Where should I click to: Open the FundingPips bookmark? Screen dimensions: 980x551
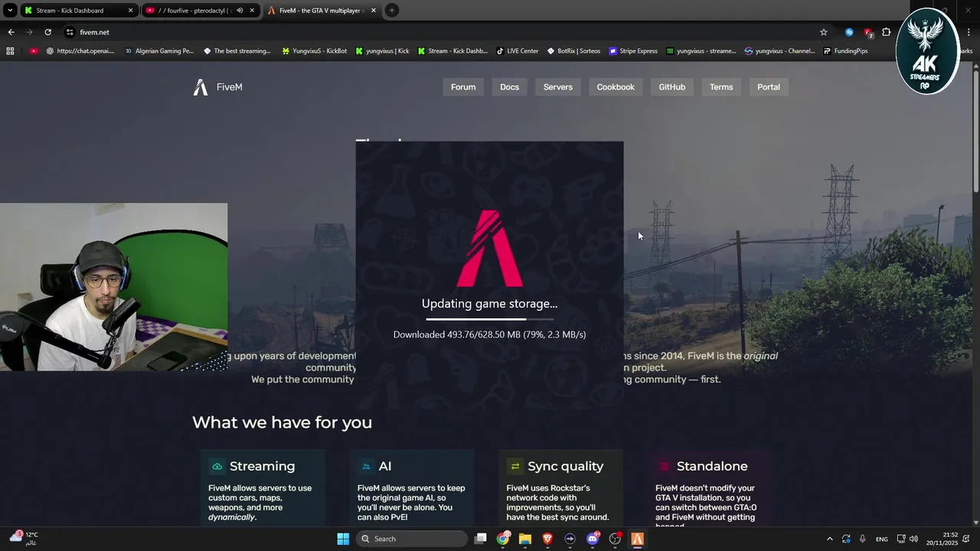845,51
